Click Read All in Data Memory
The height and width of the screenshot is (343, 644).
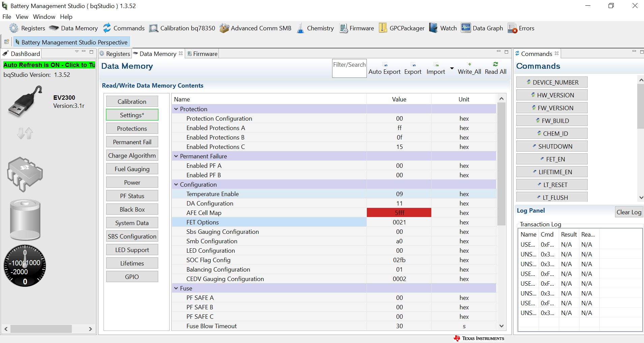click(495, 68)
